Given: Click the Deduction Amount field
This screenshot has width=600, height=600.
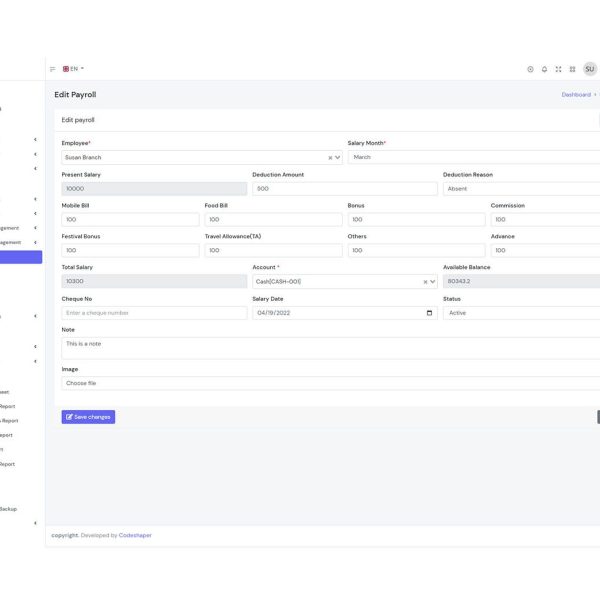Looking at the screenshot, I should point(344,188).
